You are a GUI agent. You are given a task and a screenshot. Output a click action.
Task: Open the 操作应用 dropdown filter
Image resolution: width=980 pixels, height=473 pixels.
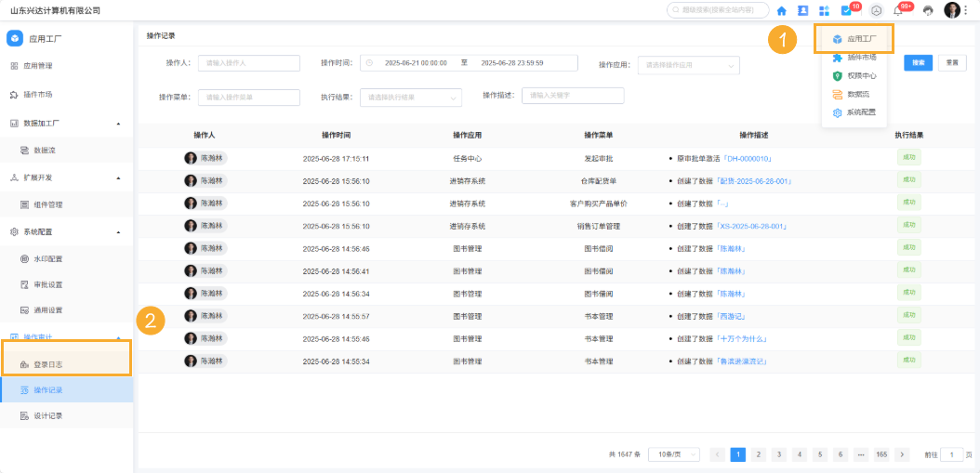pyautogui.click(x=689, y=65)
